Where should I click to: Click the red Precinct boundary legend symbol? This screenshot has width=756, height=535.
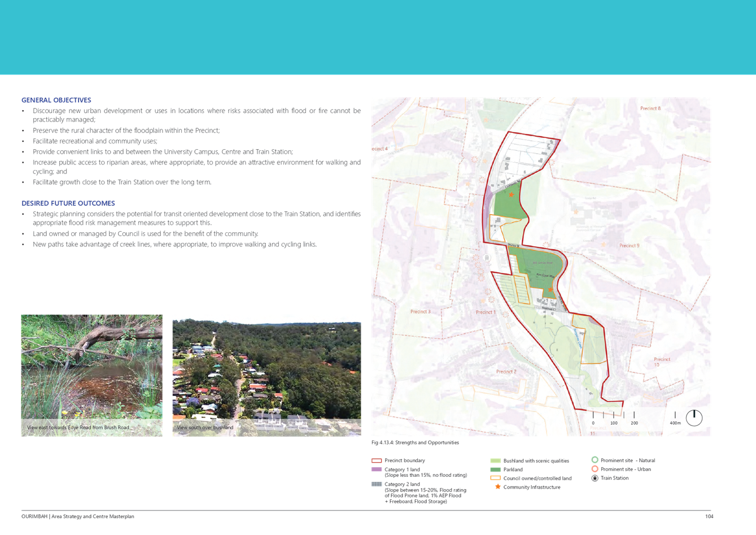tap(377, 461)
